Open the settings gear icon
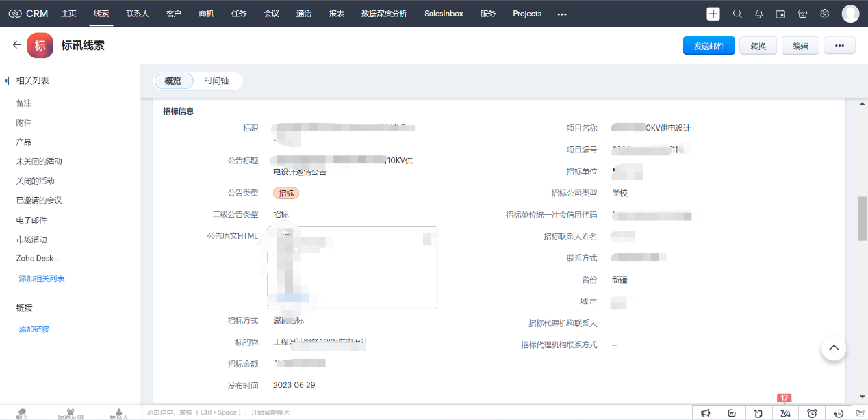The height and width of the screenshot is (420, 868). click(x=824, y=13)
